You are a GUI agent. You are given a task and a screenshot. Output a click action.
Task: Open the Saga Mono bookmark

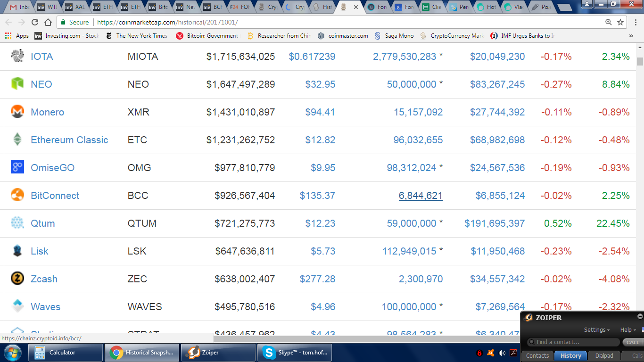394,36
